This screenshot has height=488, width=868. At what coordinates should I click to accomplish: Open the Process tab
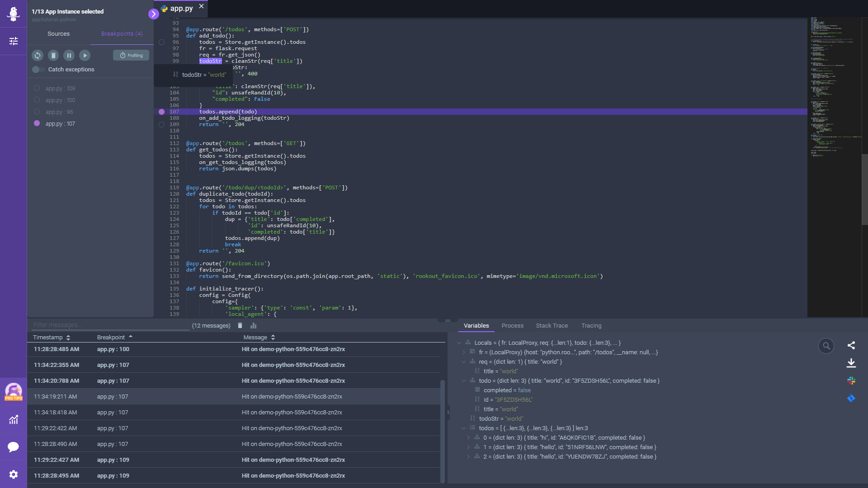[x=512, y=326]
